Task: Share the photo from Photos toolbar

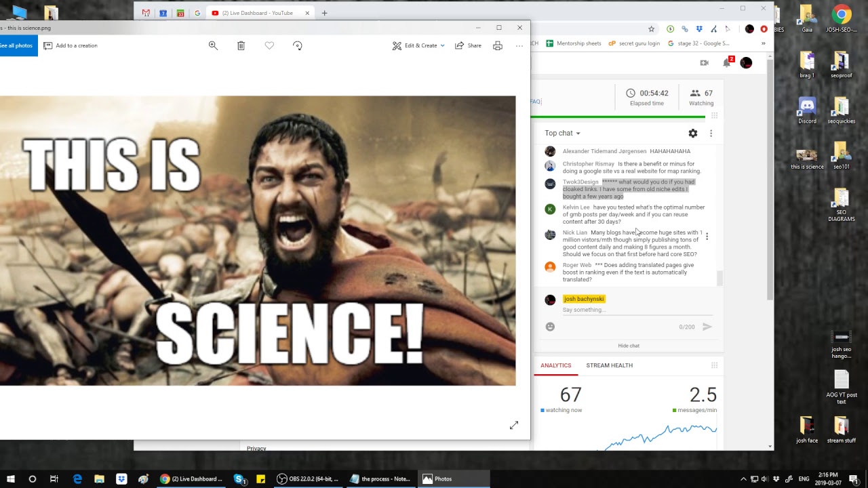Action: [468, 45]
